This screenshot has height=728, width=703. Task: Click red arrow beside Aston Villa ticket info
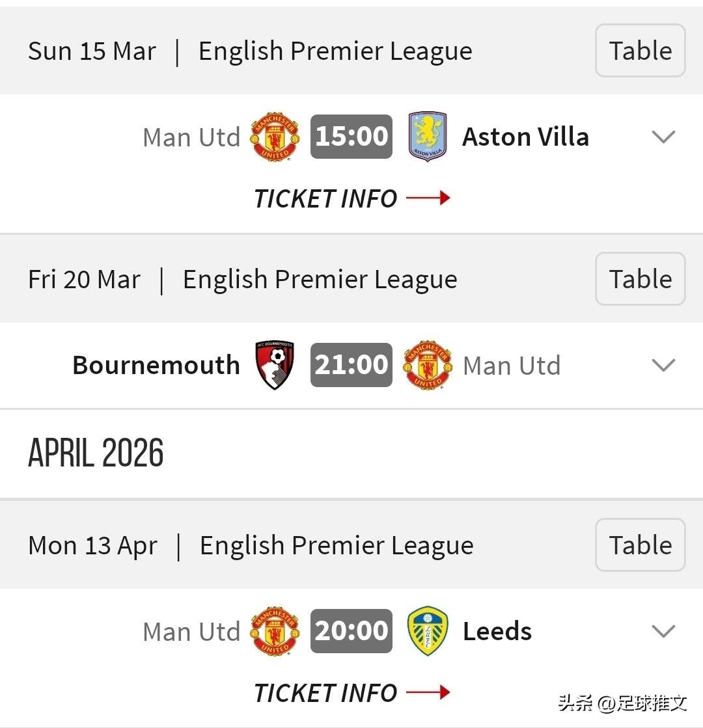tap(428, 198)
